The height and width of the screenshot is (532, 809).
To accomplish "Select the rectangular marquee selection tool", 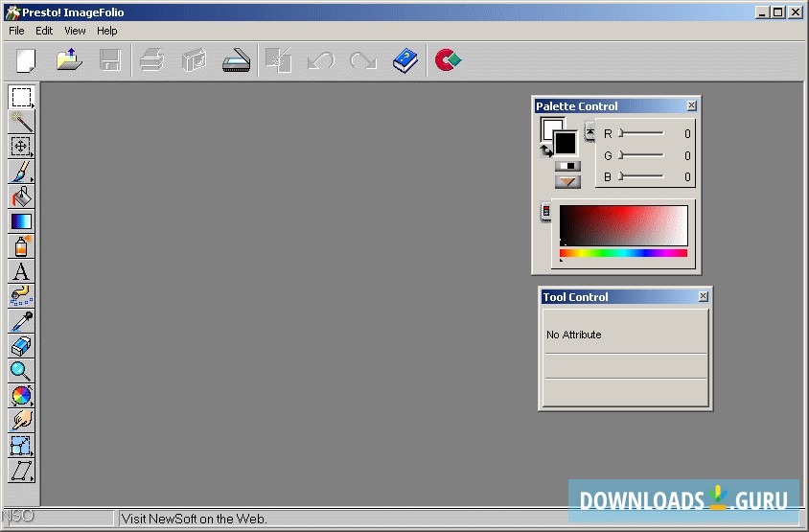I will (21, 97).
